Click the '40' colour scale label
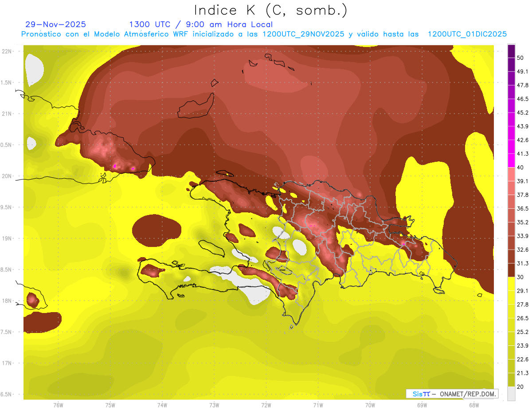 tap(521, 167)
